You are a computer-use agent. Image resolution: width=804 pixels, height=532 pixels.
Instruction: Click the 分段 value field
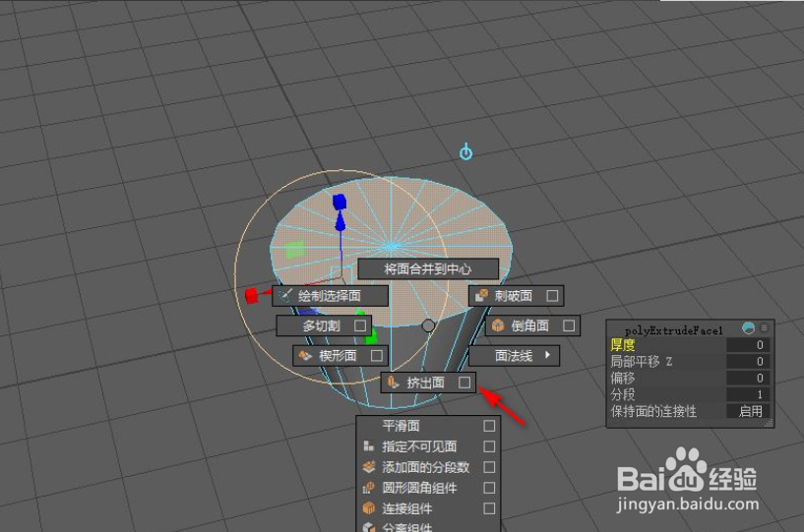(748, 394)
